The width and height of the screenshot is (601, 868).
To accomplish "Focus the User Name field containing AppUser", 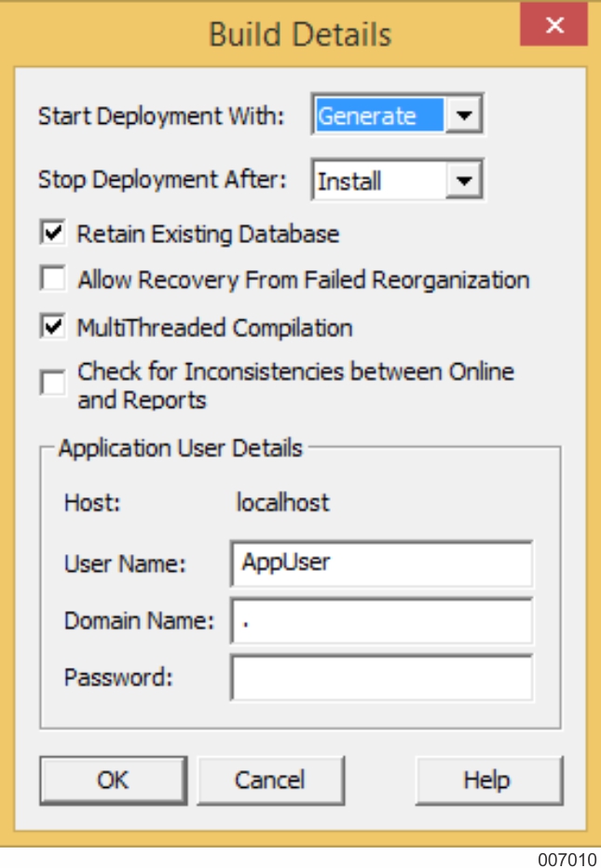I will [382, 563].
